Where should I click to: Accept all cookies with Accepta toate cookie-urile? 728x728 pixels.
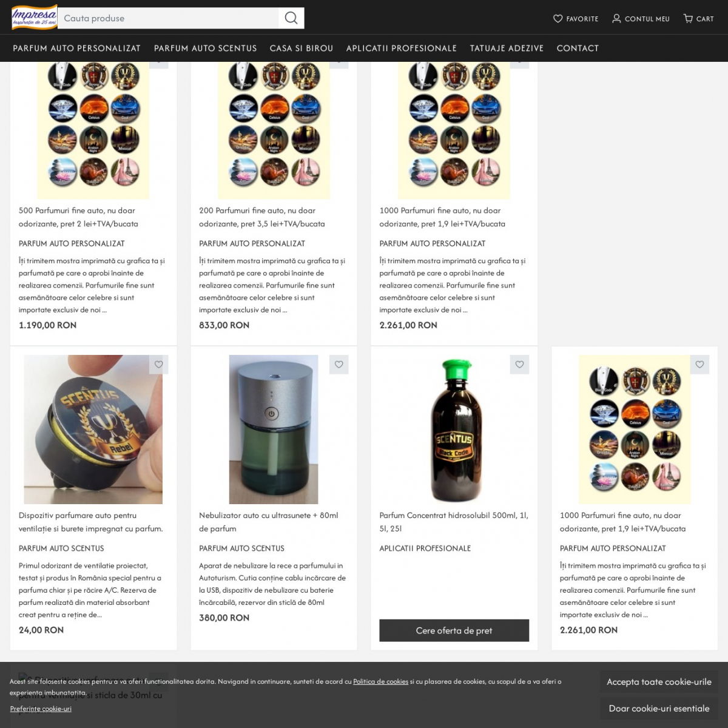659,682
